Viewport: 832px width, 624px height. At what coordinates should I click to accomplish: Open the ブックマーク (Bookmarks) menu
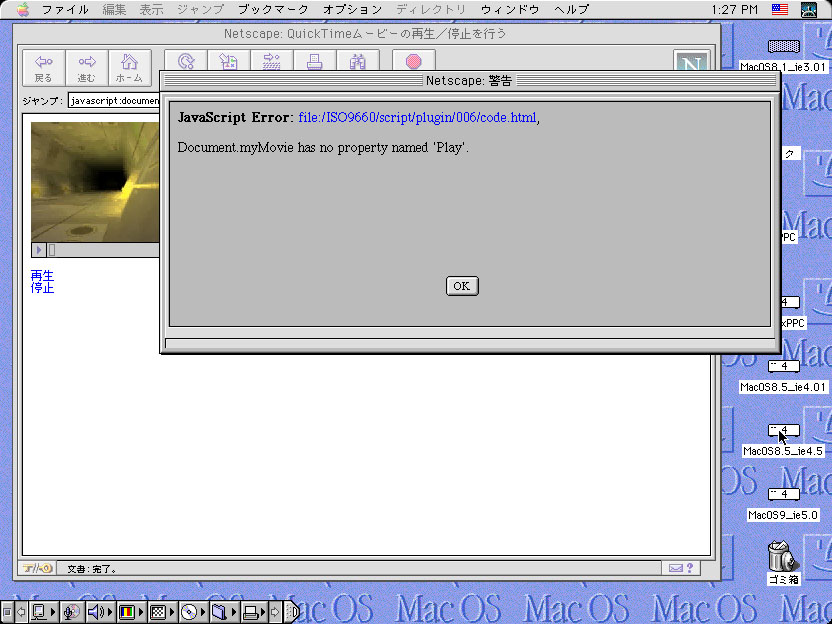[273, 10]
